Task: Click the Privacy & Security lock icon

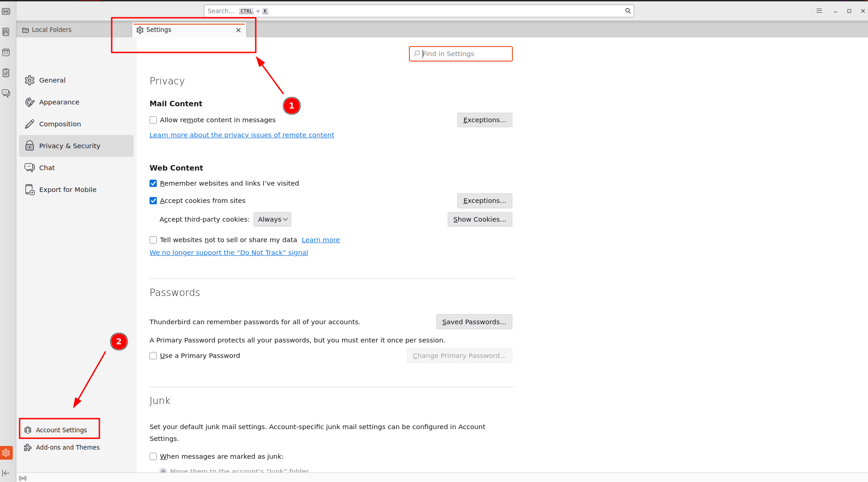Action: (x=30, y=146)
